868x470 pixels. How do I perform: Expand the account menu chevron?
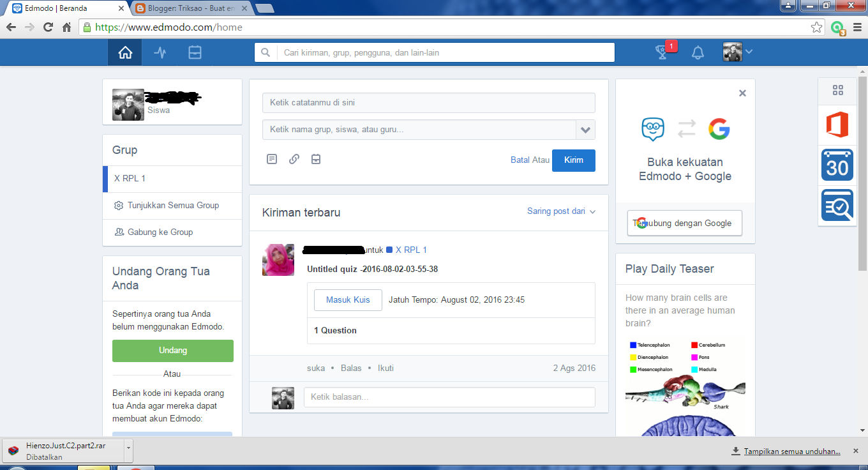(749, 52)
